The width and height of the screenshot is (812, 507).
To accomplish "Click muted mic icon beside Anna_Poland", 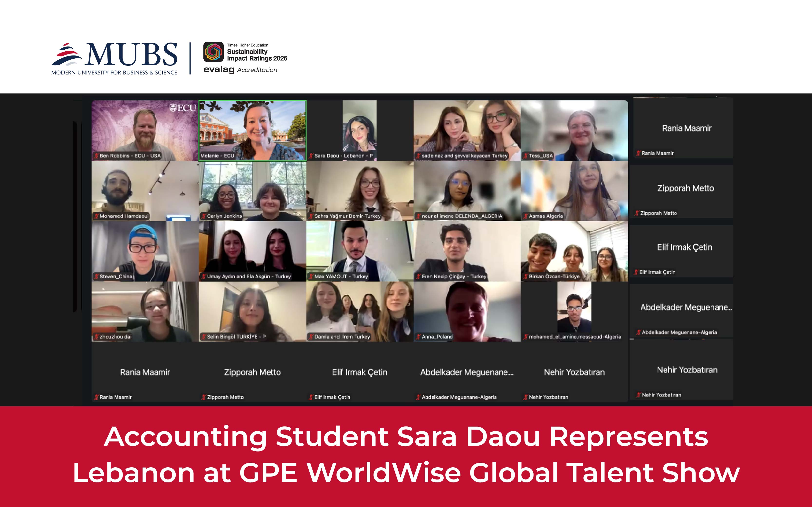I will (418, 337).
